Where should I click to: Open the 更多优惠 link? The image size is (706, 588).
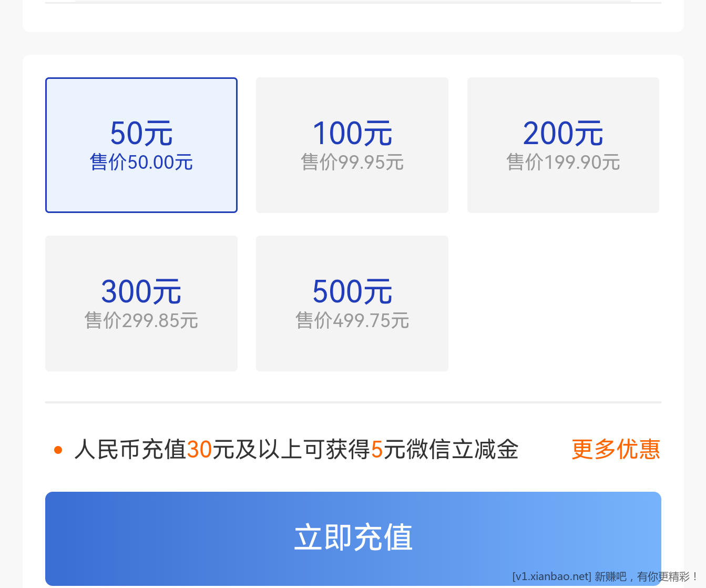616,450
